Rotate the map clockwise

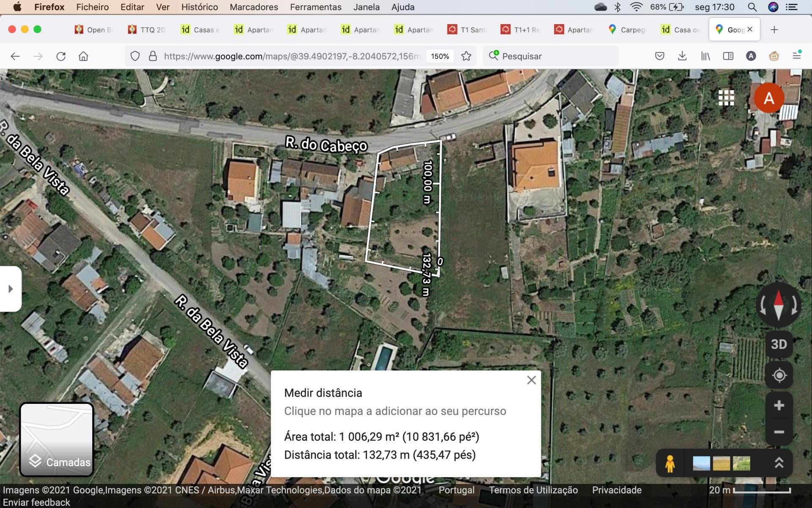coord(795,305)
